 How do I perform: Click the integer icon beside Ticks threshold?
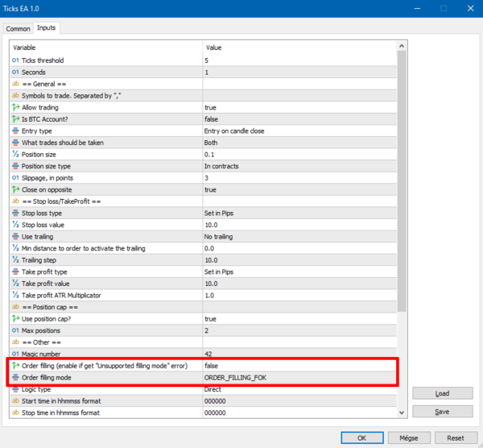[15, 60]
